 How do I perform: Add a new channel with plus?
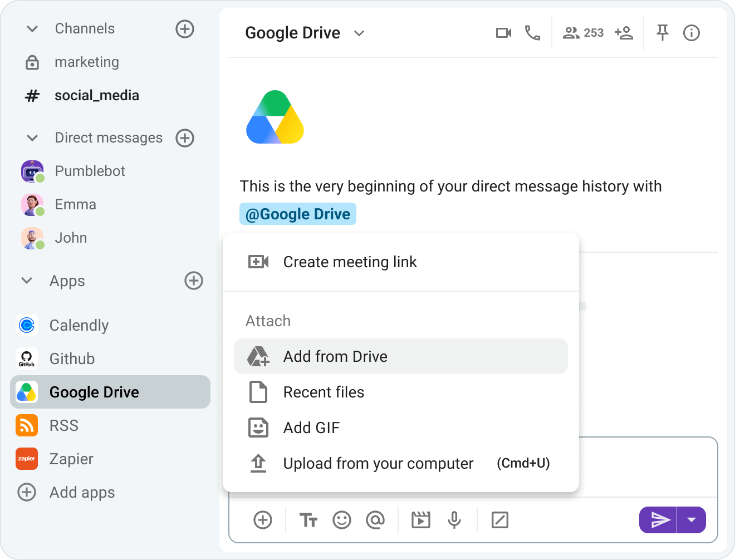(185, 29)
